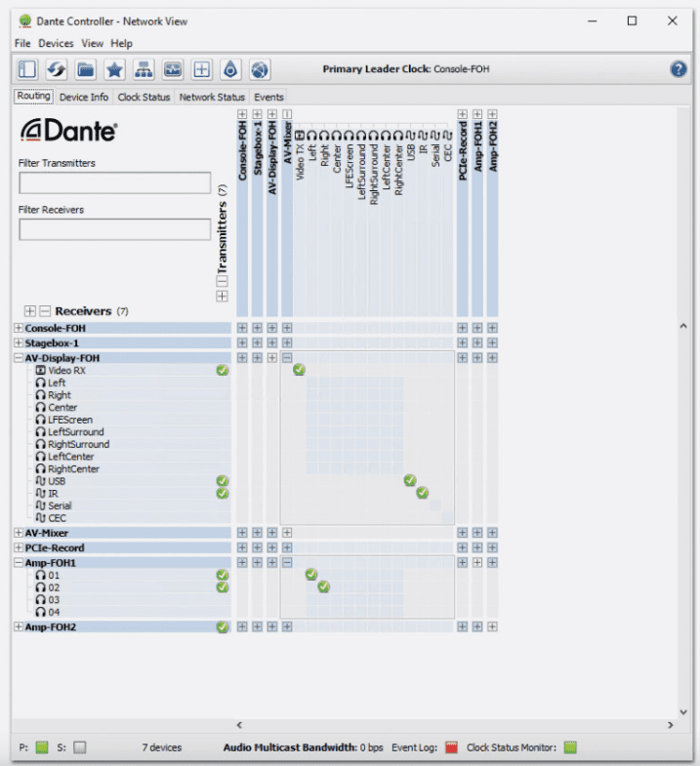This screenshot has width=700, height=766.
Task: Expand the PCIe-Record transmitter column
Action: (x=463, y=114)
